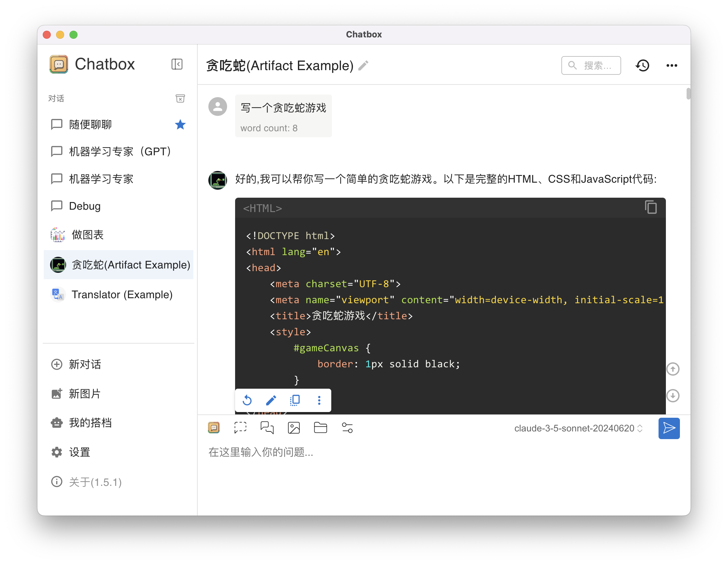Viewport: 728px width, 565px height.
Task: Open the three-dot menu in header
Action: coord(672,65)
